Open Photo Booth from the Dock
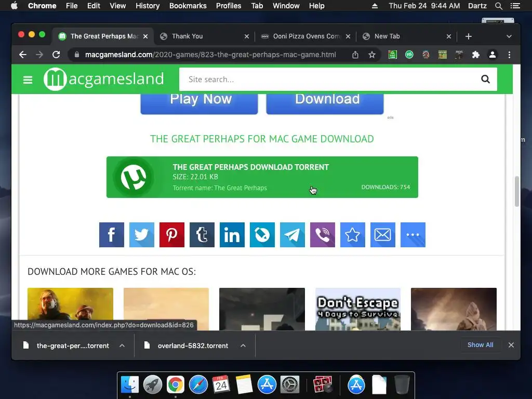Image resolution: width=532 pixels, height=399 pixels. [322, 384]
